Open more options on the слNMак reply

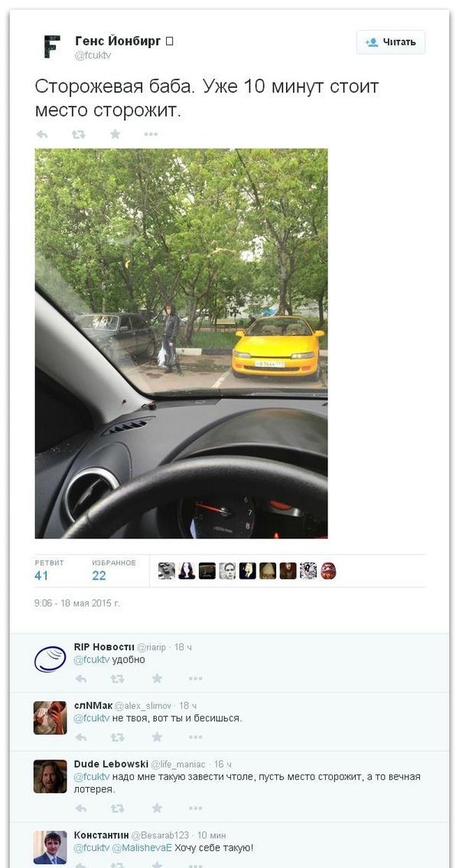click(195, 736)
